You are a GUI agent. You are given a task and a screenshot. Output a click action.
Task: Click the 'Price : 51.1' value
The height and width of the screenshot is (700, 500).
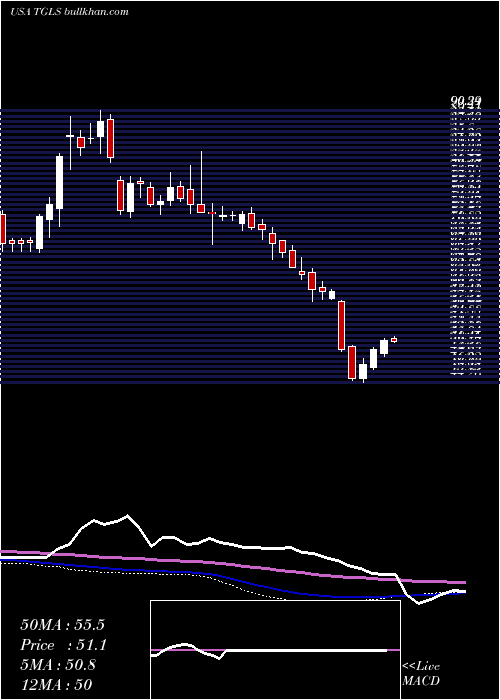(64, 645)
